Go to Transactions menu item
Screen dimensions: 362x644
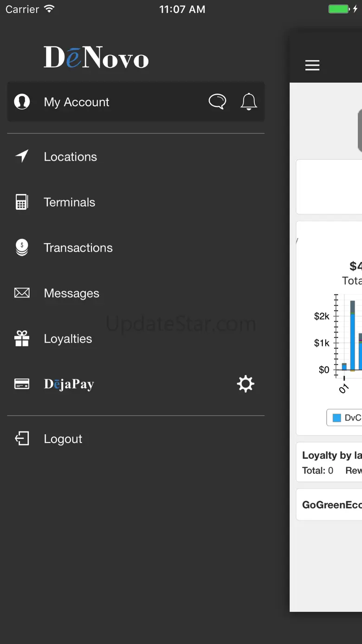(x=78, y=248)
